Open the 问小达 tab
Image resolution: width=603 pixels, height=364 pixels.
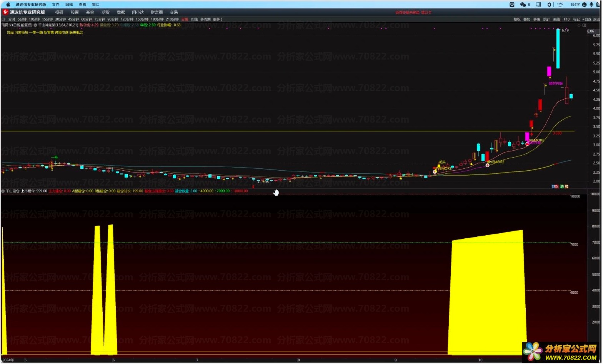point(138,12)
